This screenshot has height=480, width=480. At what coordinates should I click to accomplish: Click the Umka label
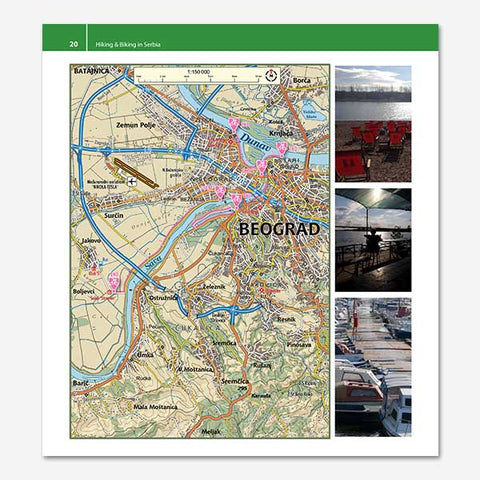pyautogui.click(x=145, y=355)
